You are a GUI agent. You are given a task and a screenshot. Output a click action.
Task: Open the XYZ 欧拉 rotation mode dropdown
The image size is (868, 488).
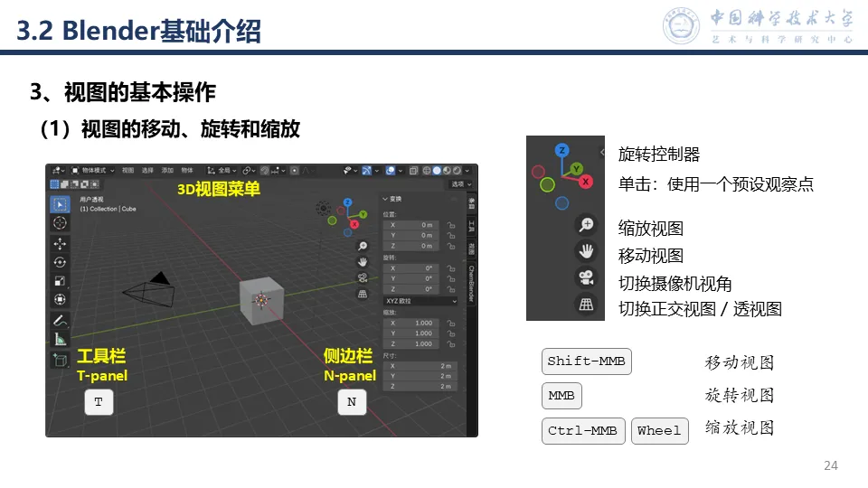[420, 301]
